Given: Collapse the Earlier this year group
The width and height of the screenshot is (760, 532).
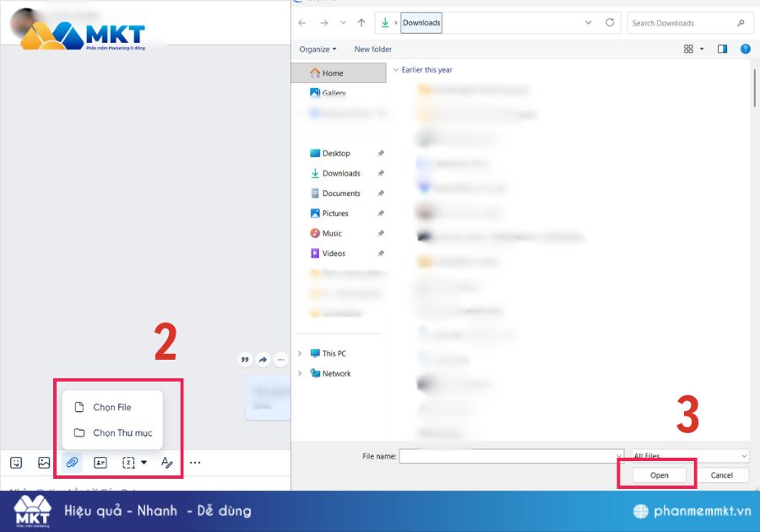Looking at the screenshot, I should pos(396,70).
